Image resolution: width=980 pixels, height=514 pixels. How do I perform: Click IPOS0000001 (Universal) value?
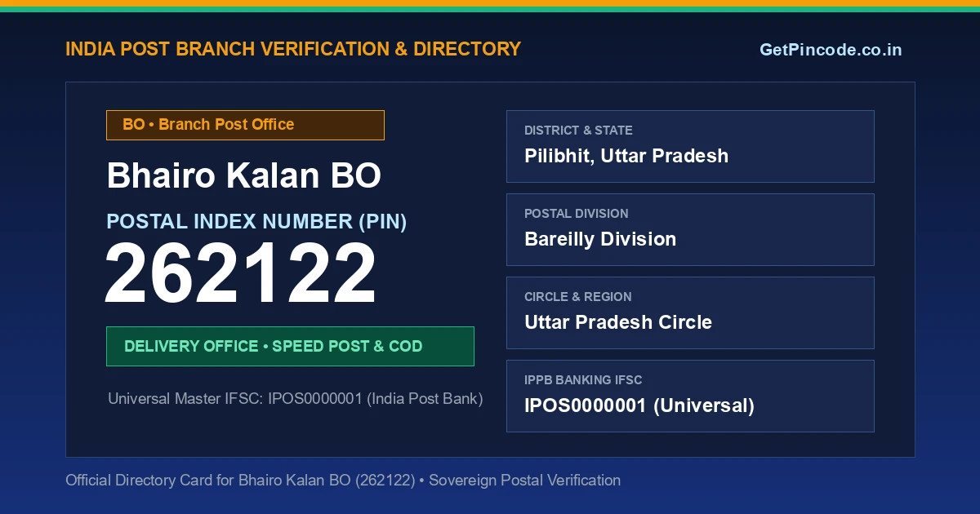click(639, 405)
